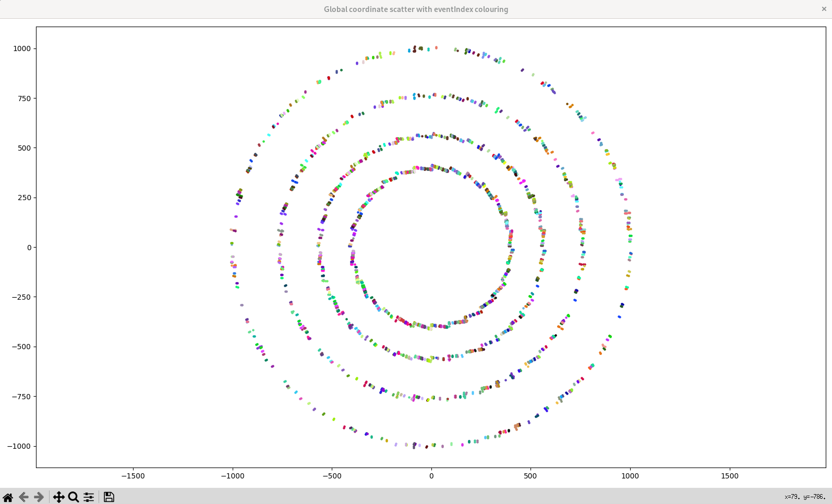
Task: Go back to the previous view
Action: point(23,497)
